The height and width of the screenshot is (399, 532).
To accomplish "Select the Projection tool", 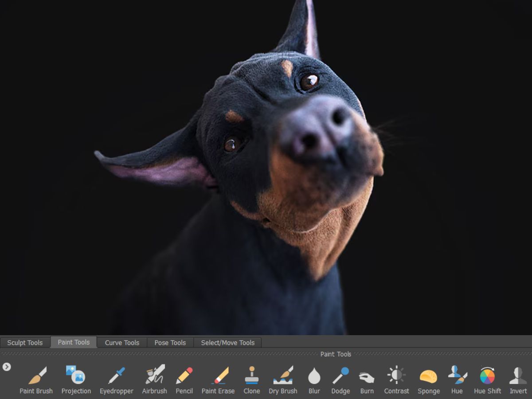I will pyautogui.click(x=76, y=379).
